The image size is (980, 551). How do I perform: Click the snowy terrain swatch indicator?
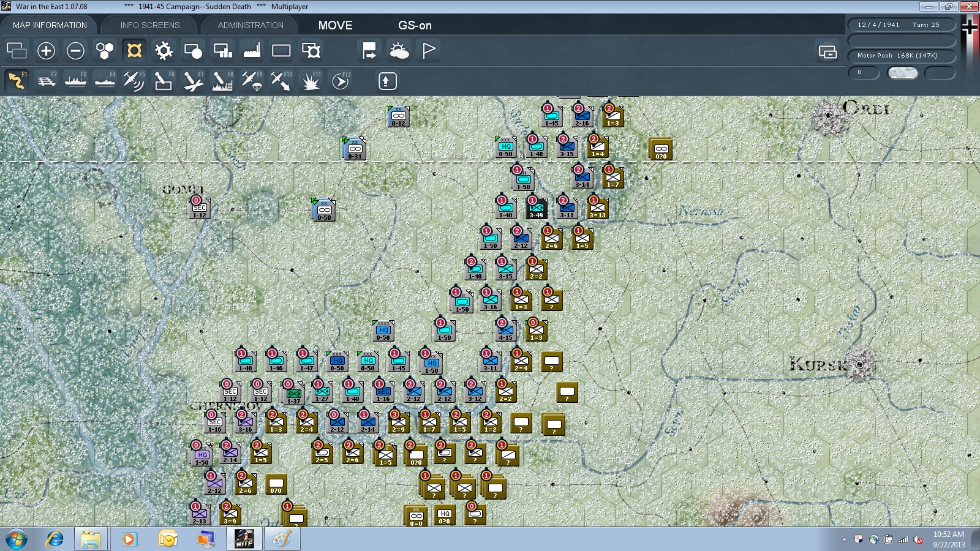click(903, 73)
